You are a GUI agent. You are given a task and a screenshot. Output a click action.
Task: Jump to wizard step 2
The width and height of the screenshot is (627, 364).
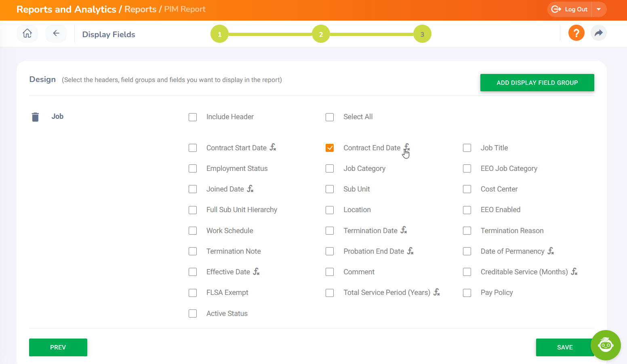pyautogui.click(x=321, y=34)
